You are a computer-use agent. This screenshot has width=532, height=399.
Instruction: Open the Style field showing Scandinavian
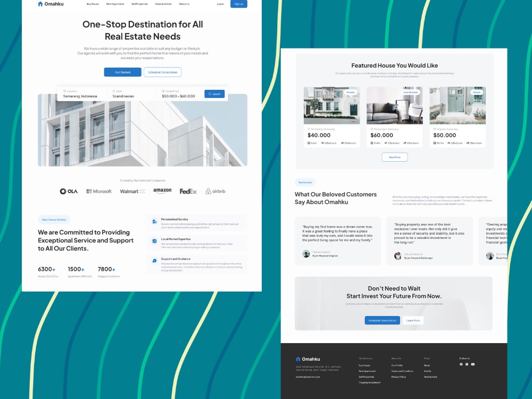(123, 94)
